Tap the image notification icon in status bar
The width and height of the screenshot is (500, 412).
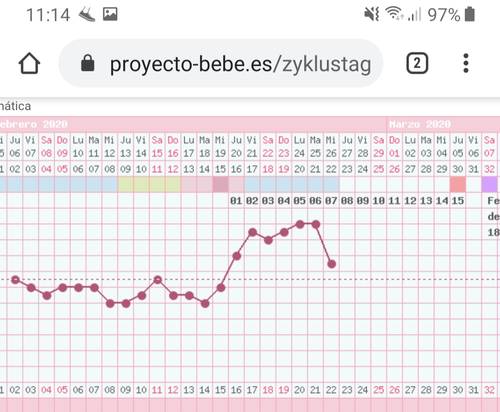coord(110,14)
